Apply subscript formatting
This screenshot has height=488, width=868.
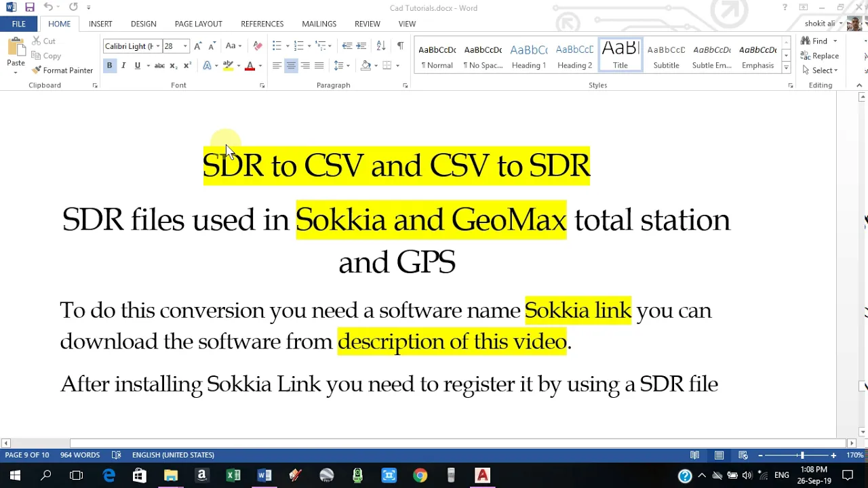174,66
